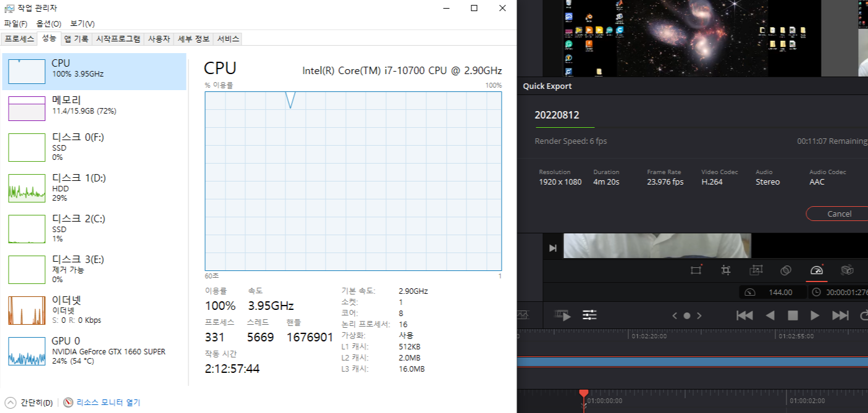This screenshot has width=868, height=413.
Task: Click the 'Render Speed: 6 fps' text
Action: [x=571, y=141]
